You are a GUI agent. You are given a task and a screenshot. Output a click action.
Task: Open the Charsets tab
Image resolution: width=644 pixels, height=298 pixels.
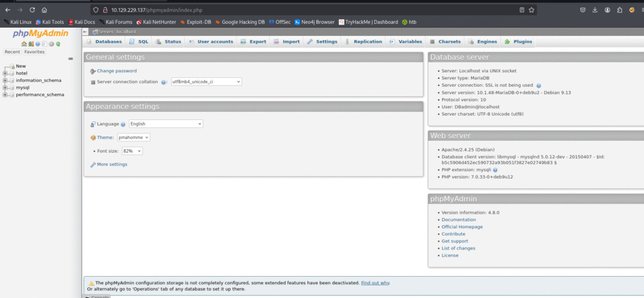tap(446, 41)
